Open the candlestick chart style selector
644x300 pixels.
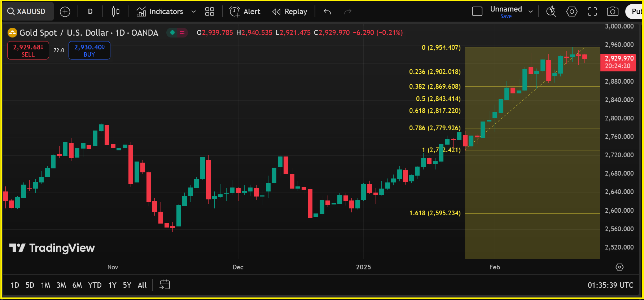[115, 12]
